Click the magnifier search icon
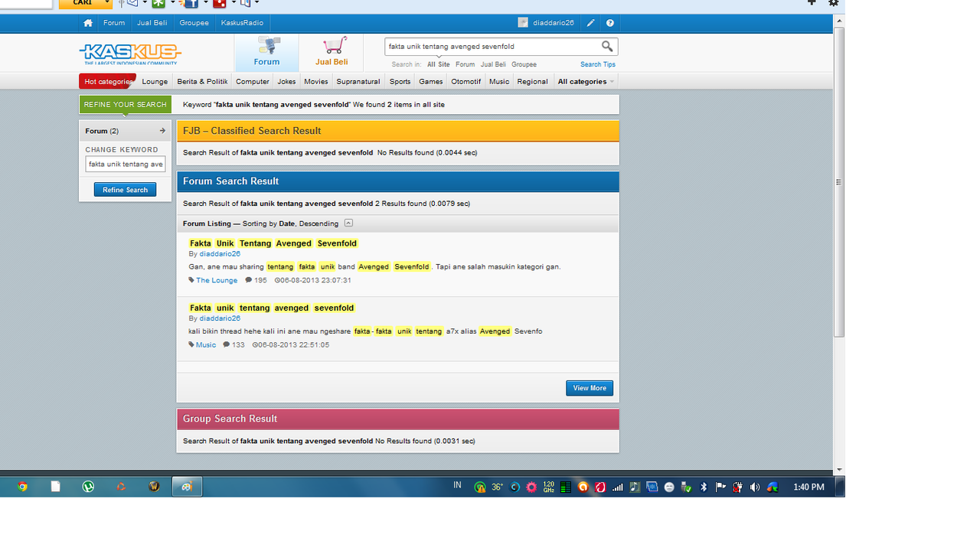Image resolution: width=980 pixels, height=551 pixels. [607, 47]
